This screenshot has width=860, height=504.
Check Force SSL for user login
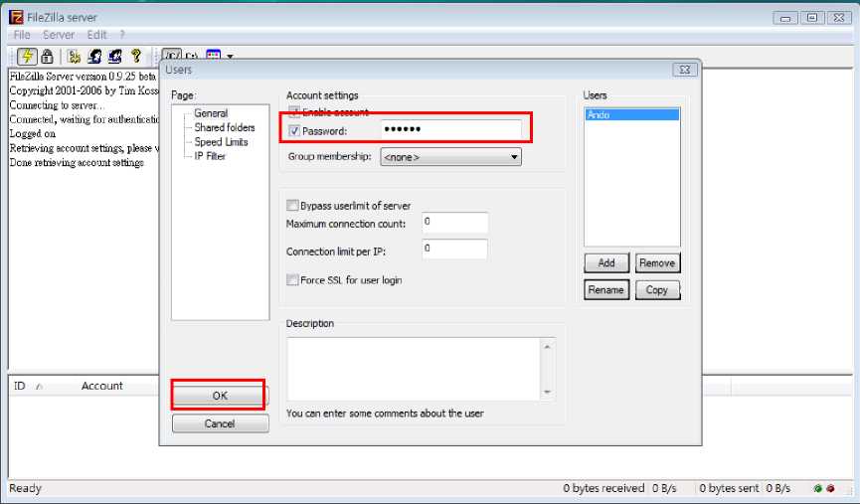[292, 280]
